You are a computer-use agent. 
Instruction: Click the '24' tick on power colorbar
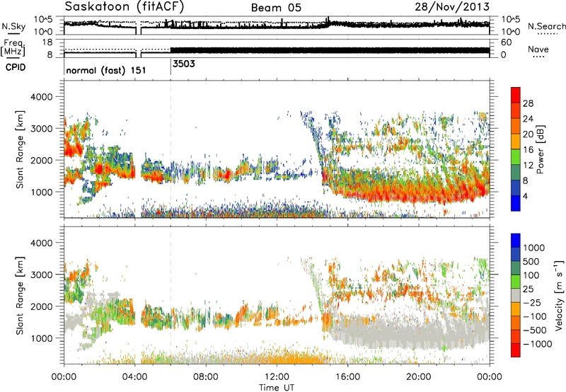click(528, 119)
